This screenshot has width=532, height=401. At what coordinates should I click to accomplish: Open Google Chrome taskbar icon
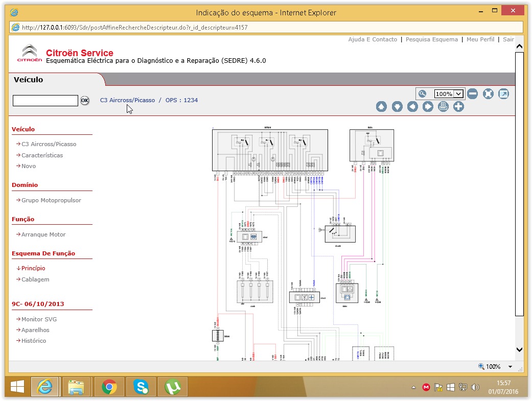pos(109,387)
